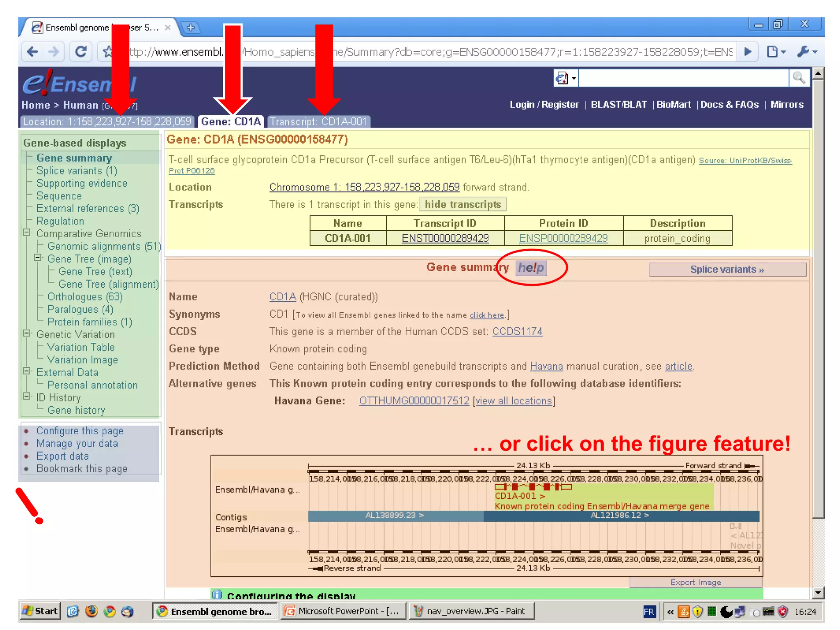The image size is (840, 630).
Task: Click the yellow shield tray icon
Action: (x=697, y=612)
